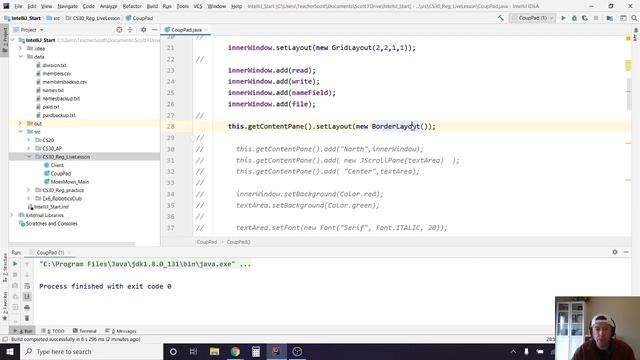
Task: Clear Run console with trash icon
Action: pyautogui.click(x=27, y=318)
